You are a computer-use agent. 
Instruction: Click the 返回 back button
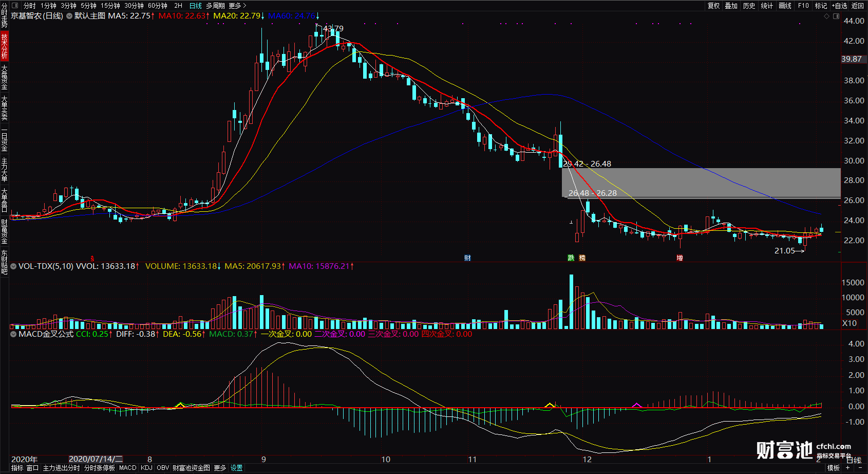point(858,6)
